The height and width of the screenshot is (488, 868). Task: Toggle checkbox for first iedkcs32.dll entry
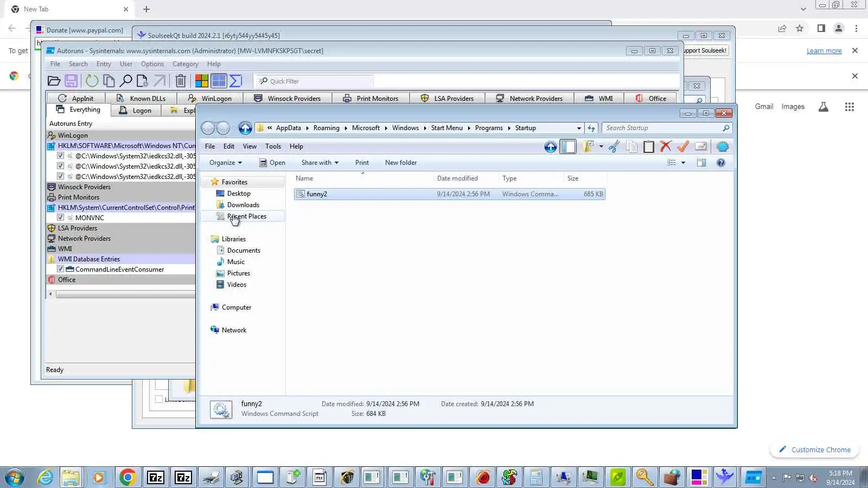click(x=61, y=156)
